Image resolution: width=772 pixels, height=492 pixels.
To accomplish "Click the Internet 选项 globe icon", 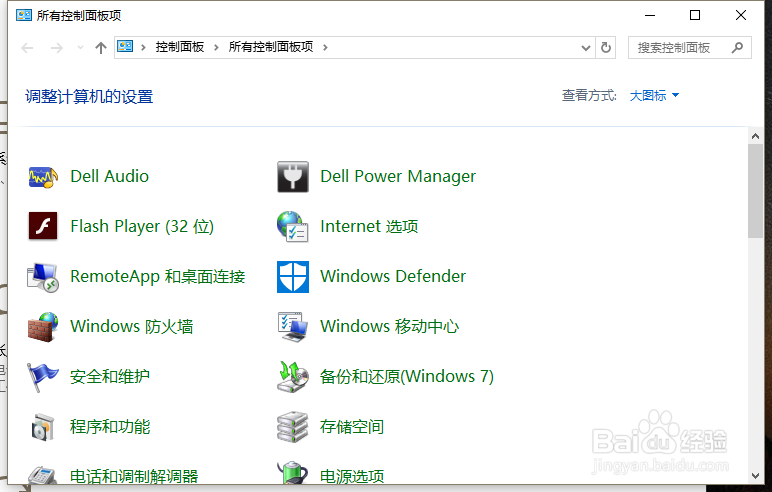I will point(293,227).
